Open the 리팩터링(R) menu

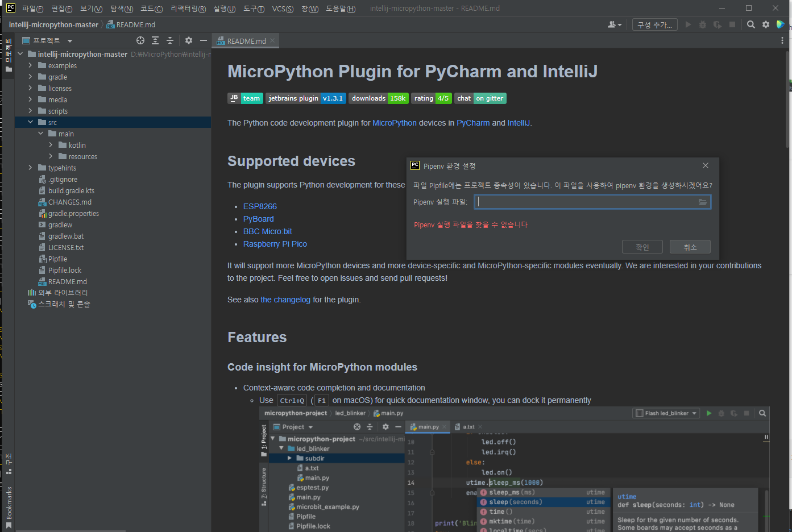(188, 9)
